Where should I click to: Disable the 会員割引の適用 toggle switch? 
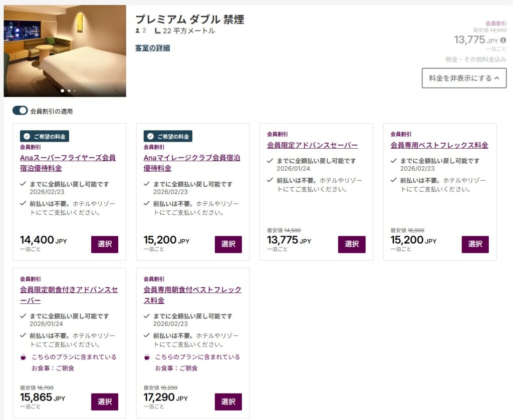pyautogui.click(x=21, y=111)
